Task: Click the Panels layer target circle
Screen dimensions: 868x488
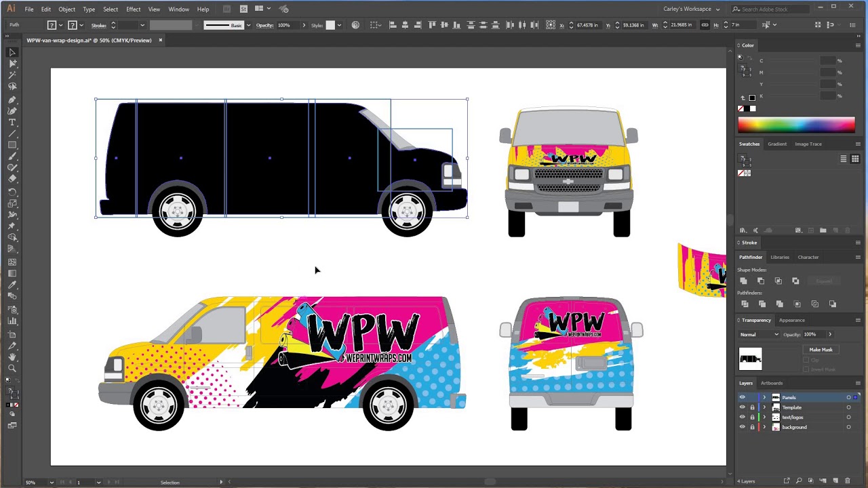Action: [x=848, y=398]
